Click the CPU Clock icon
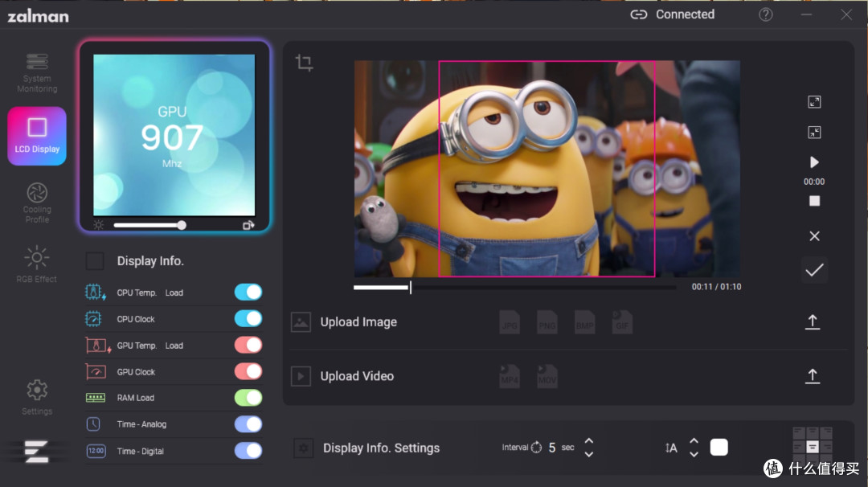868x487 pixels. (93, 319)
